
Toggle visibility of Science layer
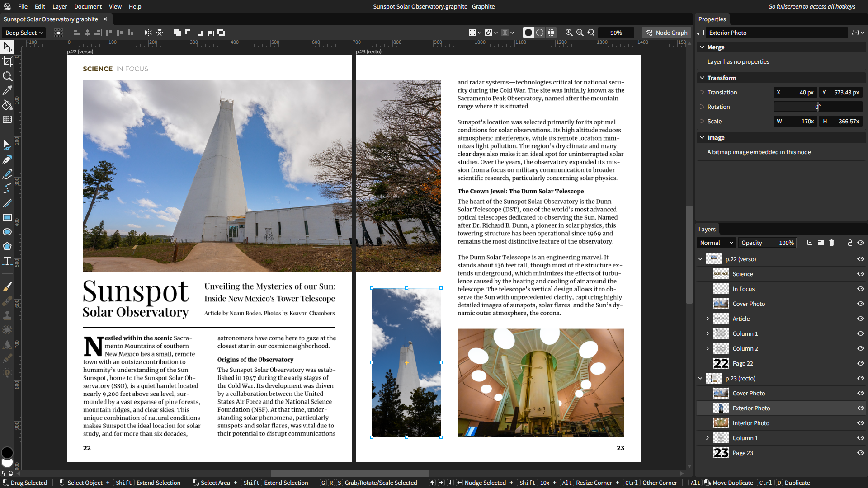[x=860, y=274]
